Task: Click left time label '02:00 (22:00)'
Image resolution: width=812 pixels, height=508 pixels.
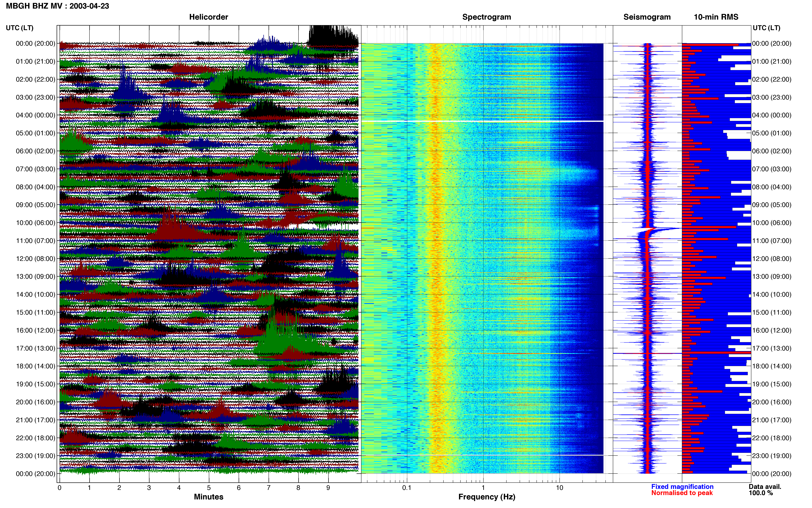Action: (x=35, y=79)
